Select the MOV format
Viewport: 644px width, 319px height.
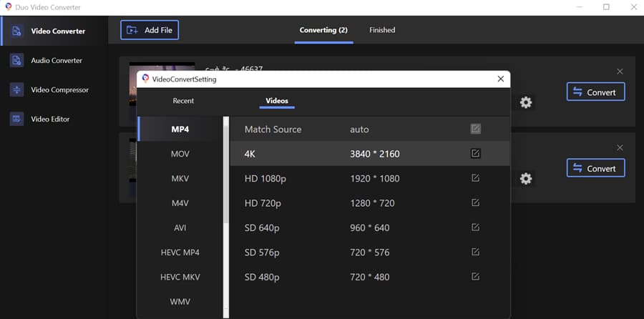[x=180, y=154]
